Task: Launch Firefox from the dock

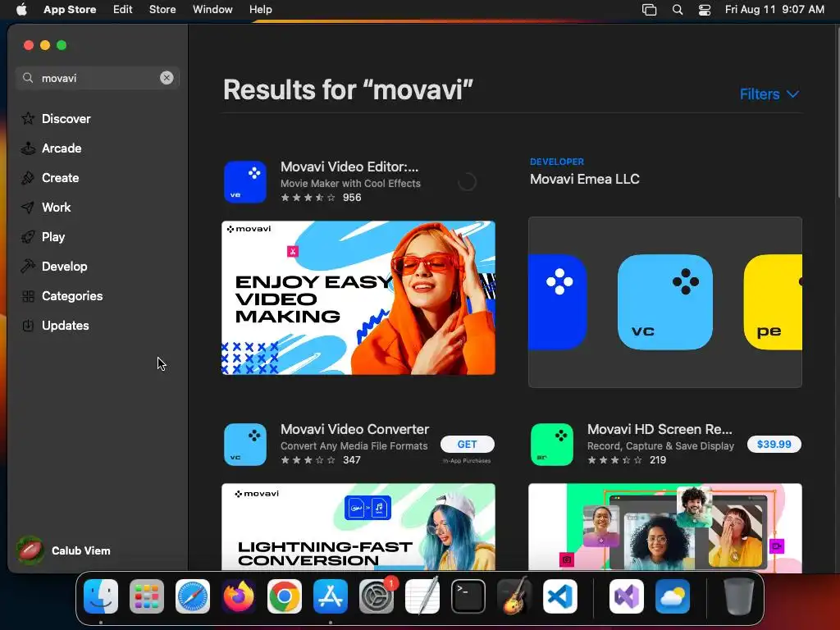Action: point(239,596)
